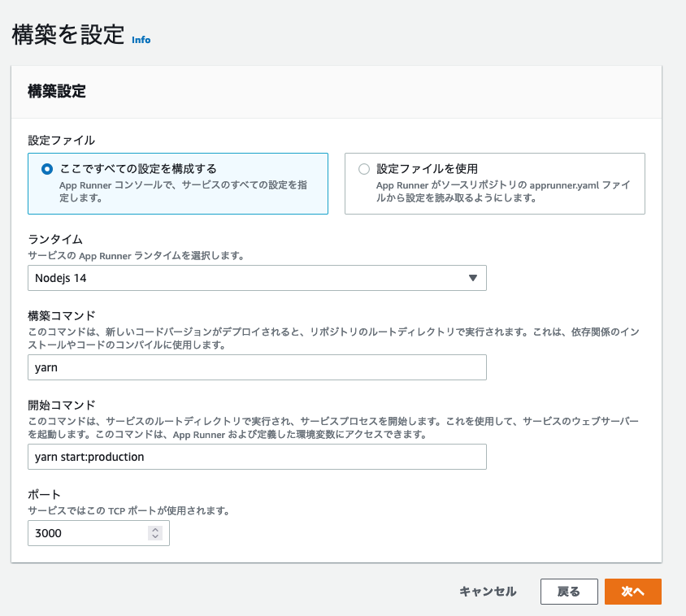686x616 pixels.
Task: Click the triangle arrow in the runtime selector
Action: [473, 278]
